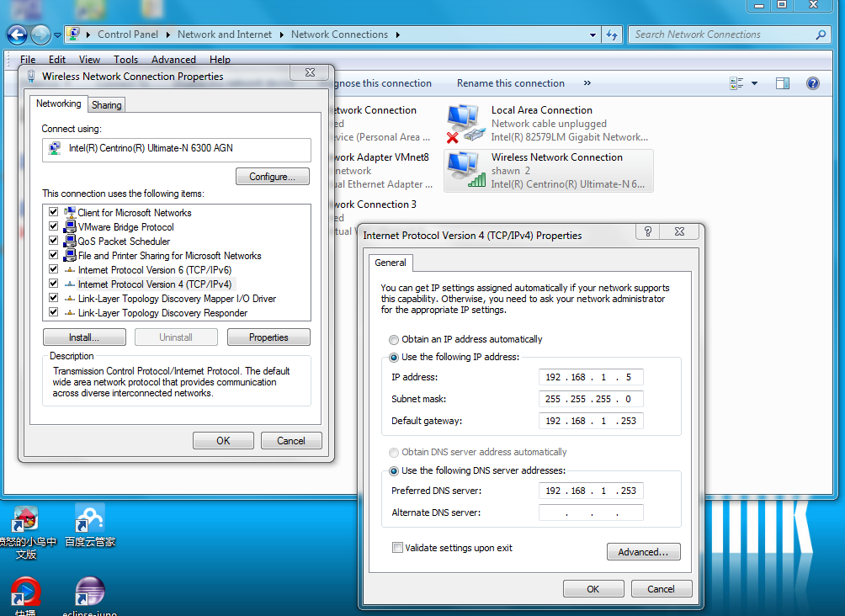Click the Preferred DNS server field
The height and width of the screenshot is (616, 845).
tap(591, 491)
